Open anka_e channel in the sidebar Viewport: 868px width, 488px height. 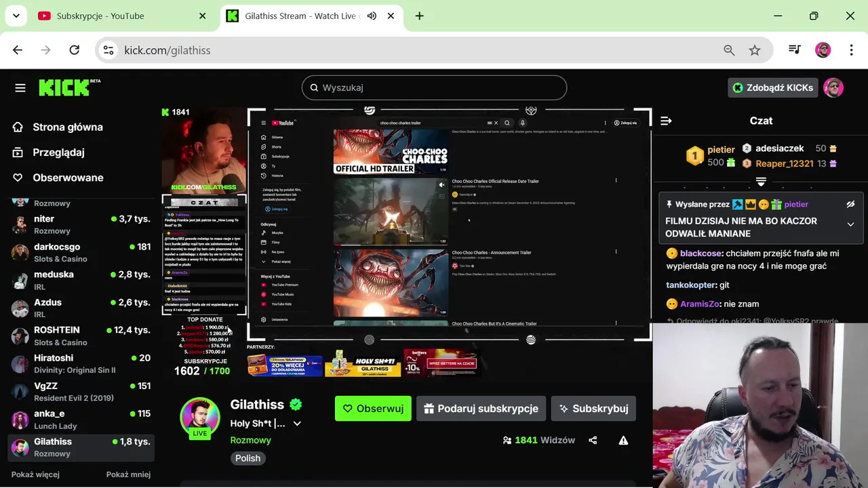[x=81, y=419]
